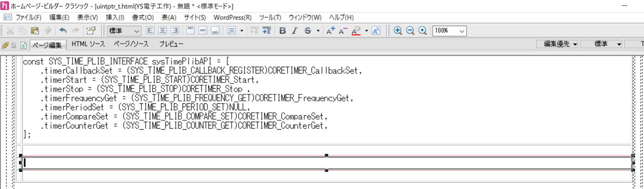Undo the last edit
The width and height of the screenshot is (644, 189).
click(x=63, y=31)
